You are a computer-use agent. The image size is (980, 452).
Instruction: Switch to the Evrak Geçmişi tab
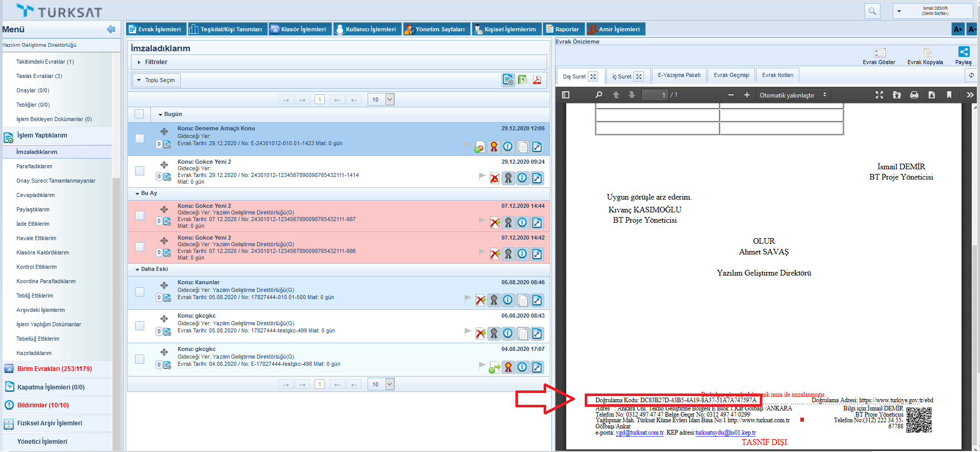point(731,75)
